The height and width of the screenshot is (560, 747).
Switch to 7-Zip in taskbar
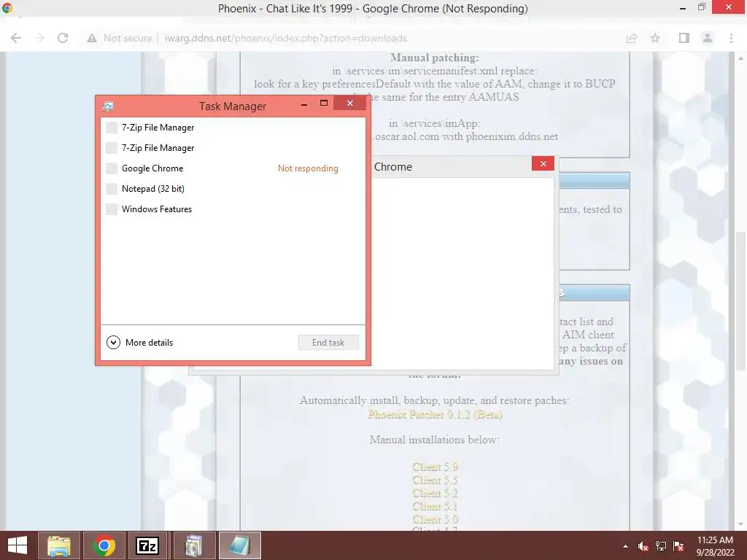147,545
